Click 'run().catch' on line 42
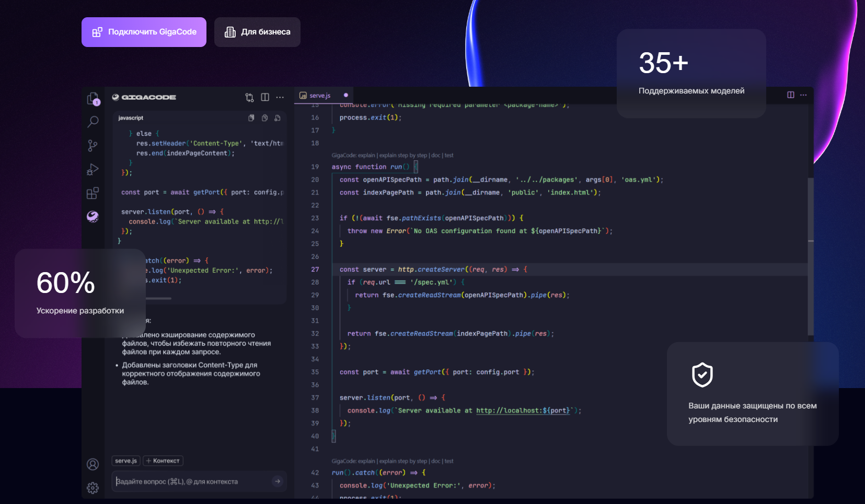Viewport: 865px width, 504px height. tap(353, 473)
